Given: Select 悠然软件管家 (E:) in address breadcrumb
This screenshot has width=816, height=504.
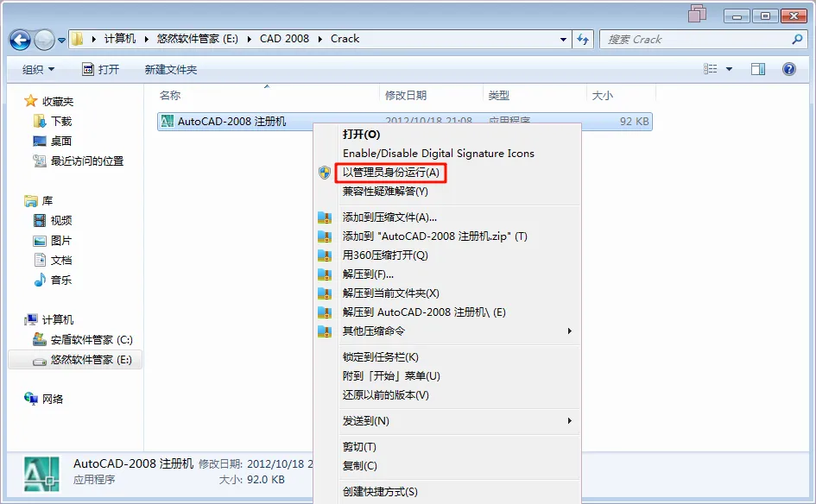Looking at the screenshot, I should coord(197,39).
